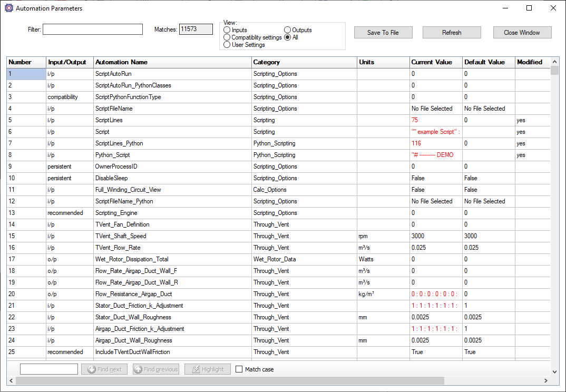
Task: Select the Scripting_Engine name cell
Action: tap(172, 213)
